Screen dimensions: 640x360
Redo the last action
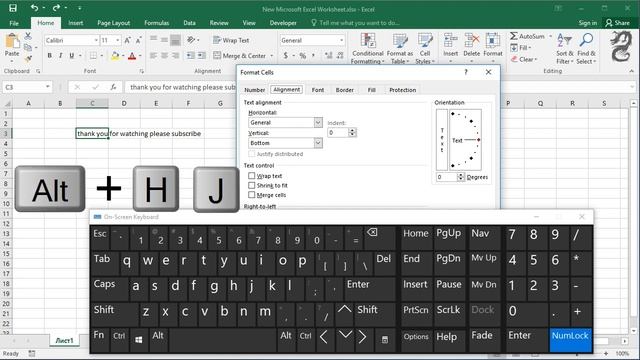coord(56,8)
